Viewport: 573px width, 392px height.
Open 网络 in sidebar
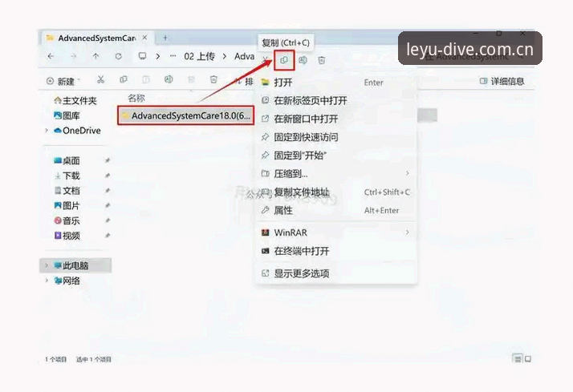coord(67,281)
